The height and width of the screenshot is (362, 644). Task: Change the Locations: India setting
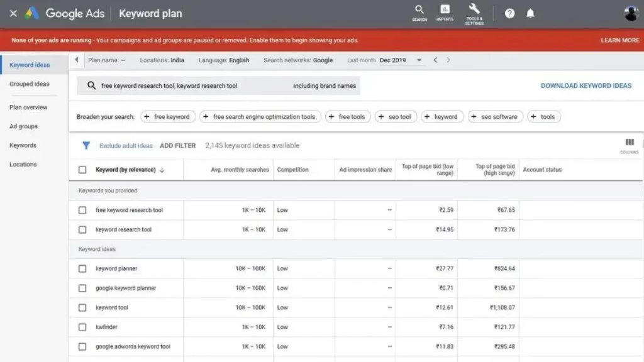[162, 60]
